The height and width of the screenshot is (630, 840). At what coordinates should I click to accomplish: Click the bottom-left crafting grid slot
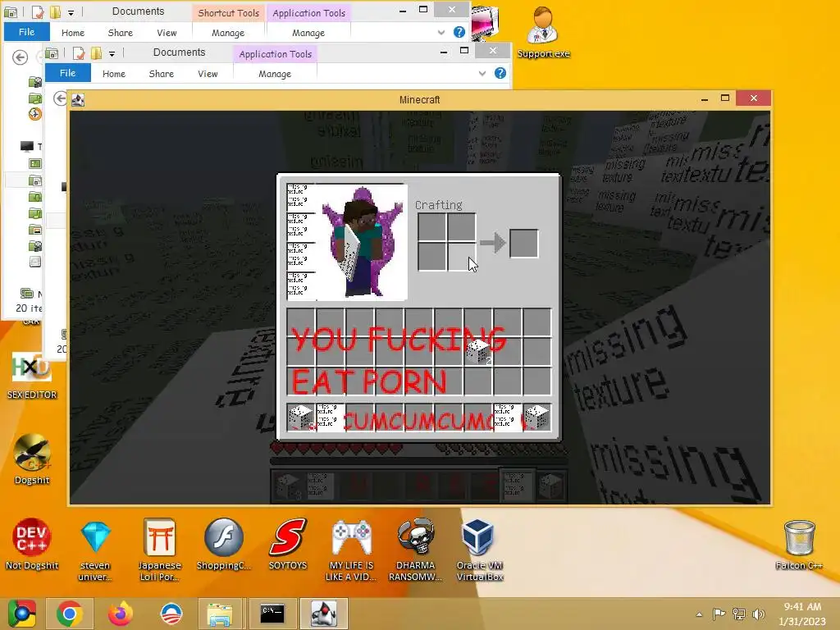[x=431, y=257]
